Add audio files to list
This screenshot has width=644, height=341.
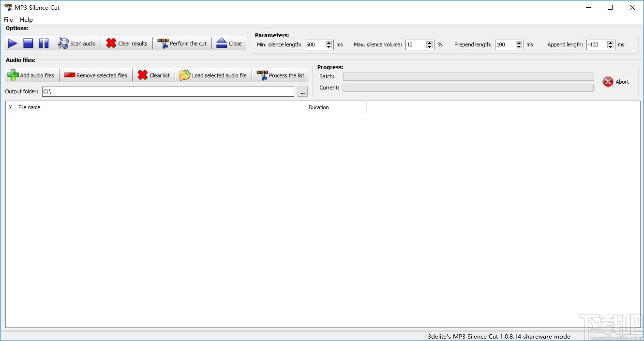pyautogui.click(x=31, y=75)
